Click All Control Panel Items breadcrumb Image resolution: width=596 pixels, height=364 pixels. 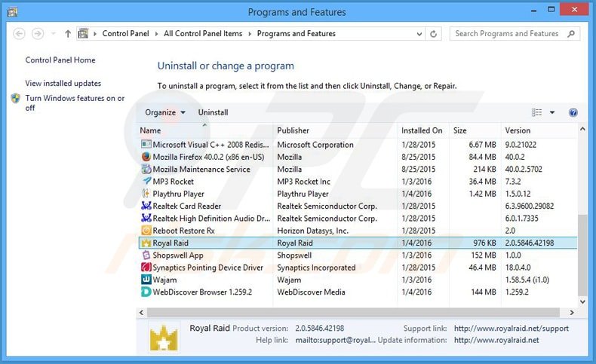point(203,33)
